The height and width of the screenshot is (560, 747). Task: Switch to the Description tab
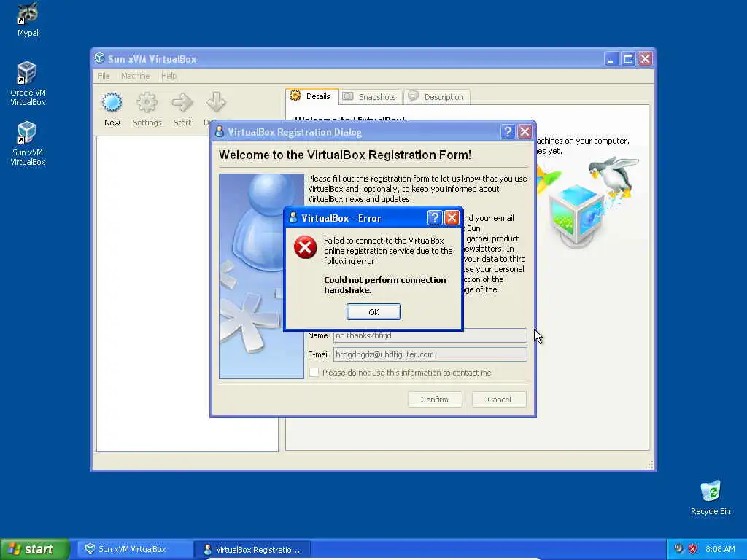click(x=438, y=97)
